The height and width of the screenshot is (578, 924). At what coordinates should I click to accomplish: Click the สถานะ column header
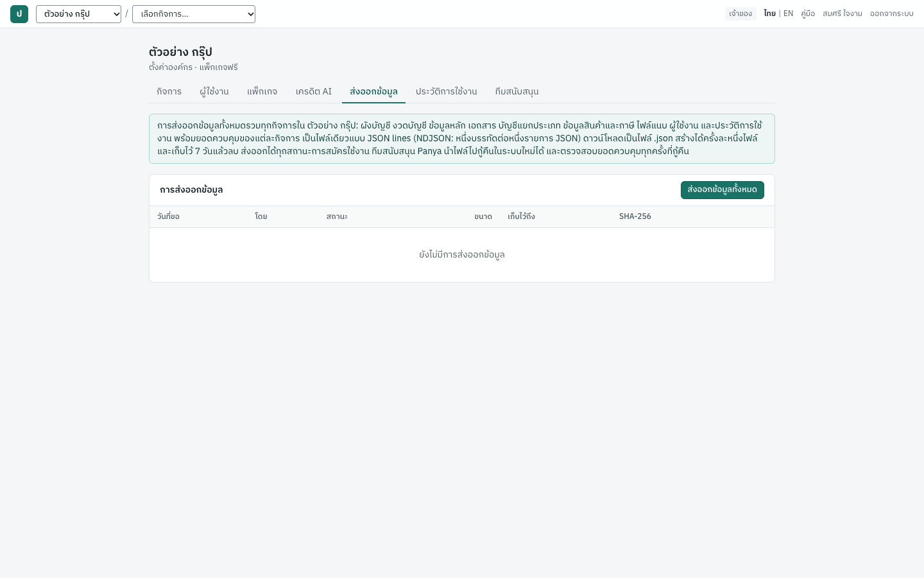coord(337,216)
